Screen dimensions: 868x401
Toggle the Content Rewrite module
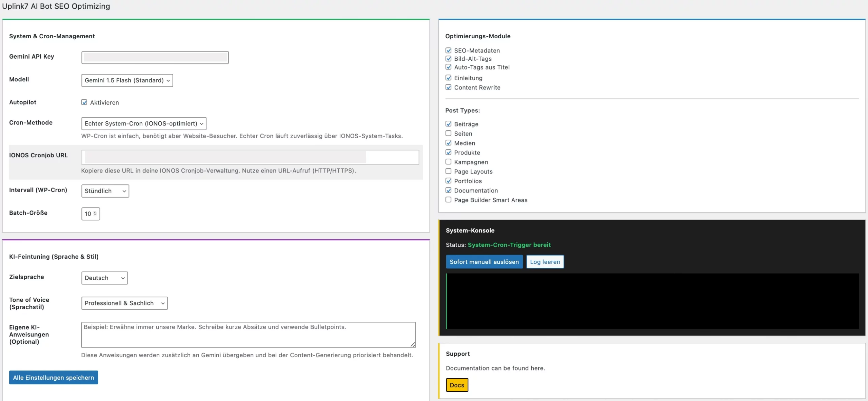(x=448, y=87)
